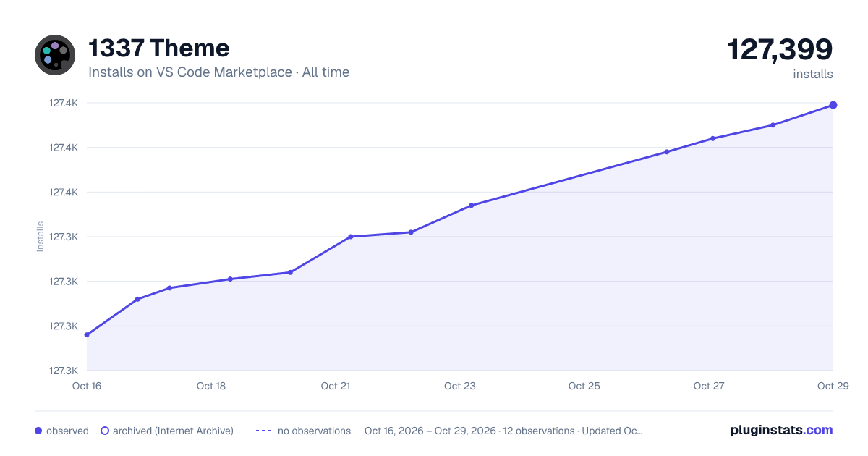Select the large final data point at Oct 29
Viewport: 868px width, 456px height.
833,105
